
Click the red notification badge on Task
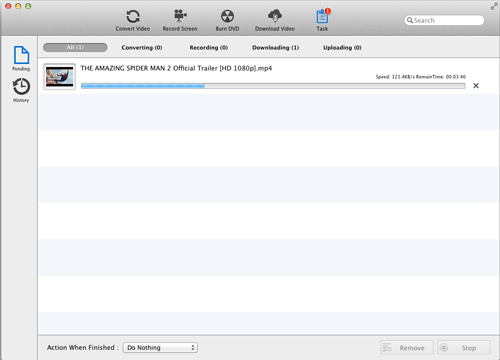tap(328, 11)
